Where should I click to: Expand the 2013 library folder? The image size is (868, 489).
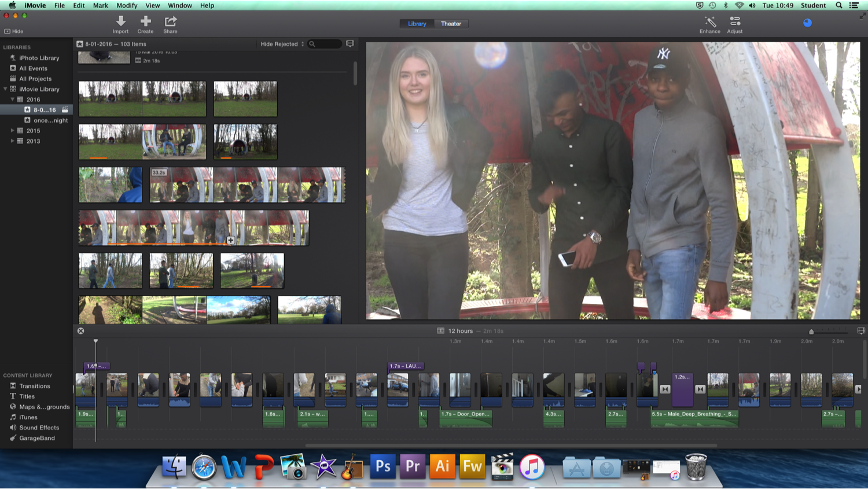(x=13, y=141)
